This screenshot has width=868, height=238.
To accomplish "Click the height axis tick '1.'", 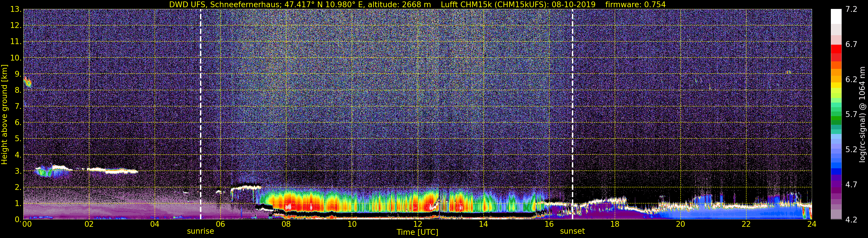I will [18, 203].
